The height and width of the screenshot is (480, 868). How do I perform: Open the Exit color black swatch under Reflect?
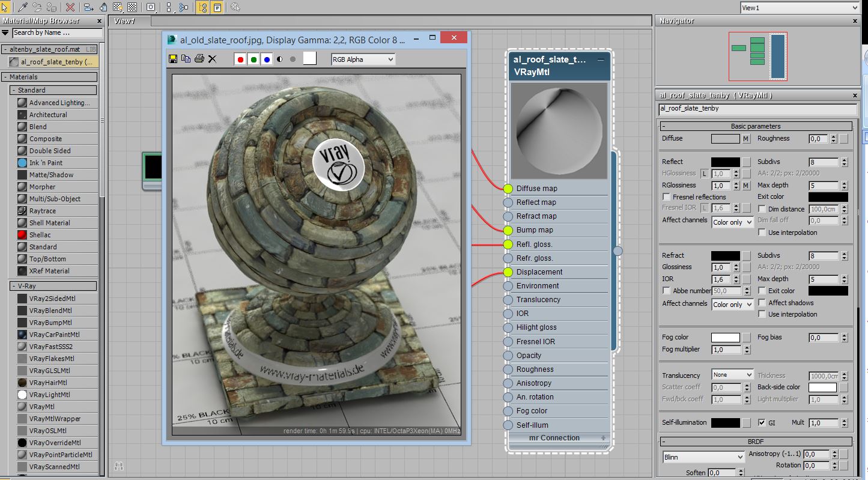click(x=828, y=197)
